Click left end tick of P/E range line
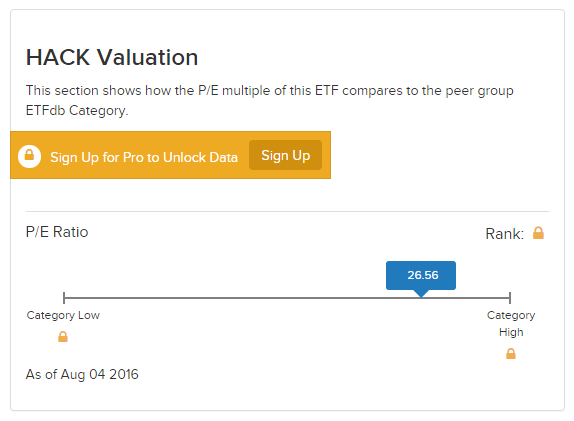Screen dimensions: 574x421 [64, 298]
